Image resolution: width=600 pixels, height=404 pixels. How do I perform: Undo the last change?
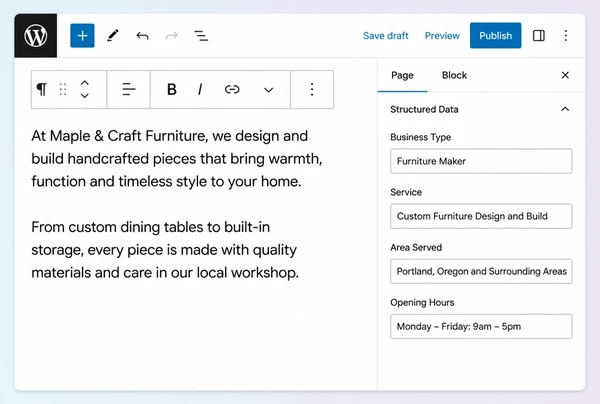pyautogui.click(x=142, y=36)
